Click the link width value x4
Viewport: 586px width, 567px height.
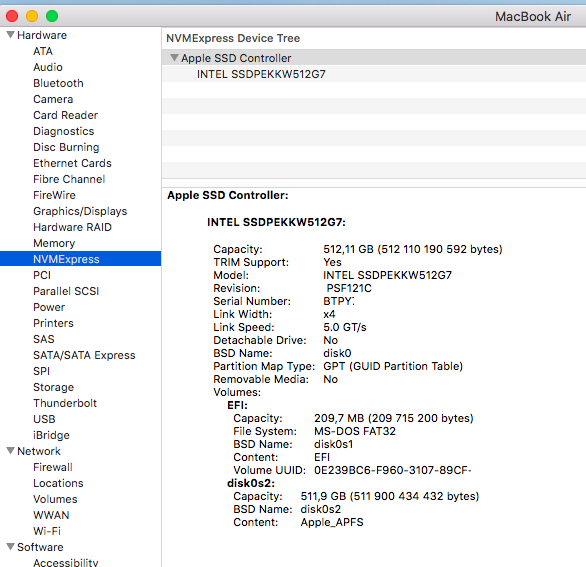[x=329, y=314]
